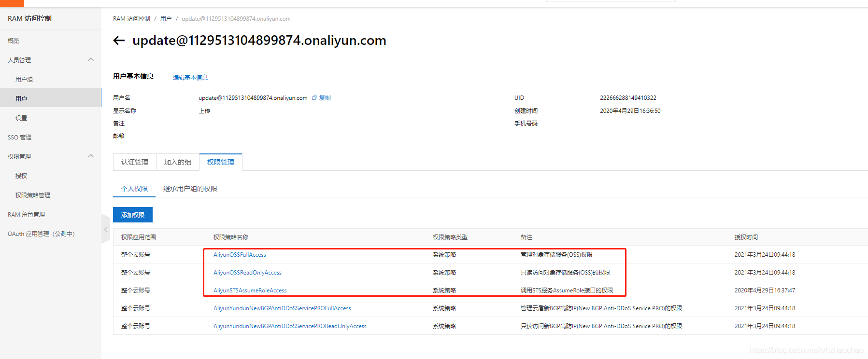
Task: Open AliyunSTSAssumeRoleAccess policy link
Action: pyautogui.click(x=250, y=290)
